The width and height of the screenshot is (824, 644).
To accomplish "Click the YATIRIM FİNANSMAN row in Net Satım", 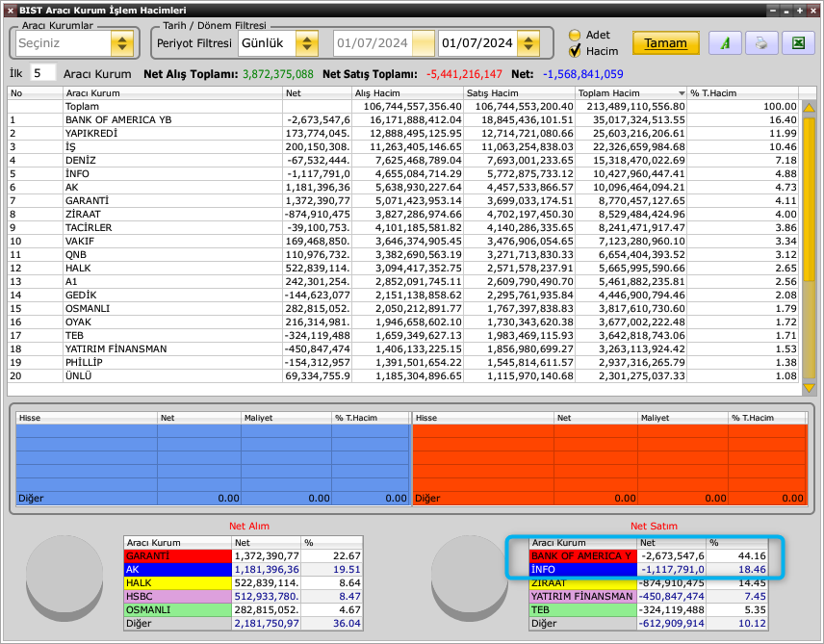I will [x=649, y=597].
